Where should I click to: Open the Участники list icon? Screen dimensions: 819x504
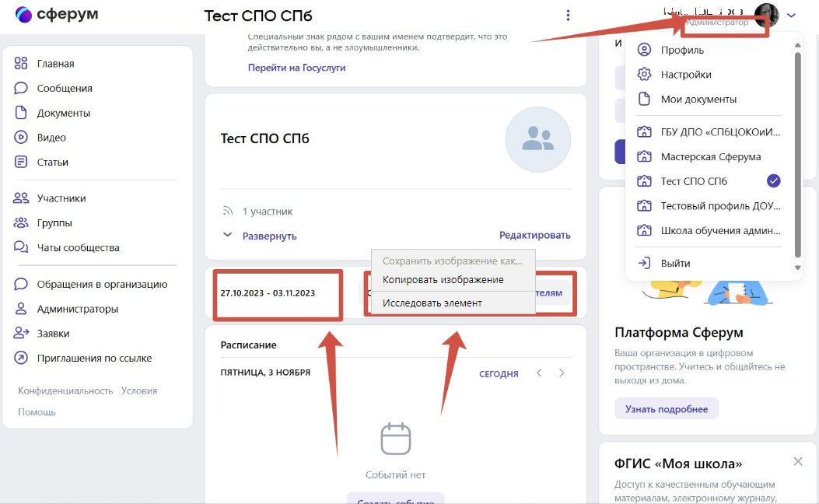click(21, 198)
